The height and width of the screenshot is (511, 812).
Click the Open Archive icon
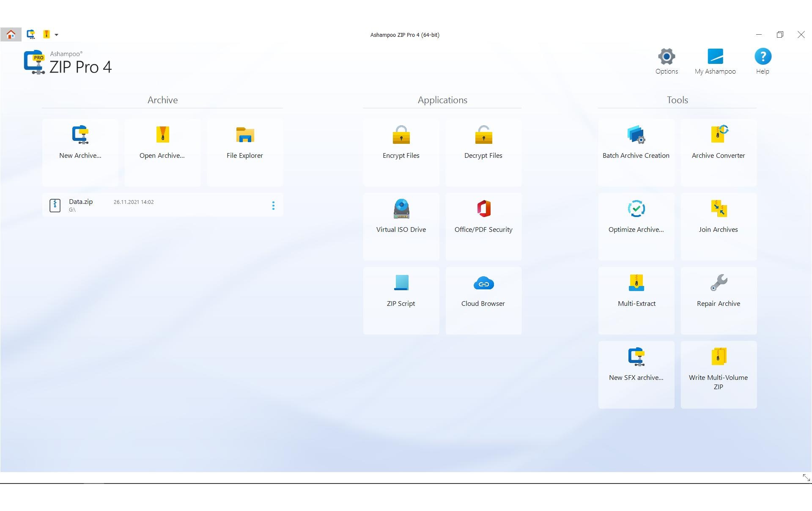point(162,135)
